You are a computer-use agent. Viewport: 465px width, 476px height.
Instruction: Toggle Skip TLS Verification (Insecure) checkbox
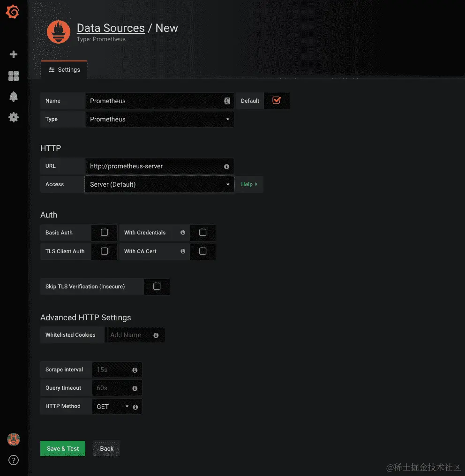coord(157,286)
